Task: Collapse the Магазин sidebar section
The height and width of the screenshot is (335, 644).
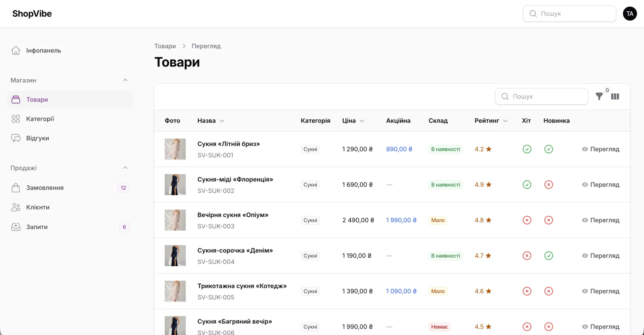Action: pyautogui.click(x=125, y=80)
